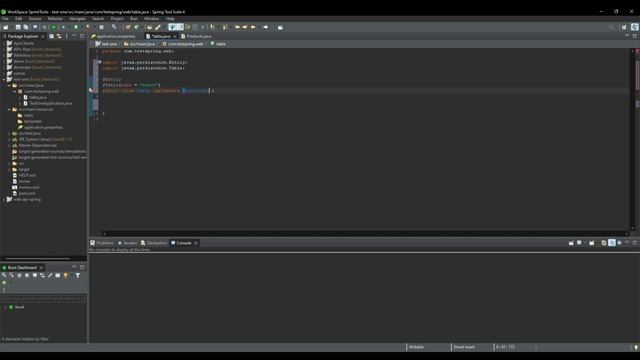Click the filter funnel icon in Boot Dashboard
The width and height of the screenshot is (640, 360).
point(78,276)
